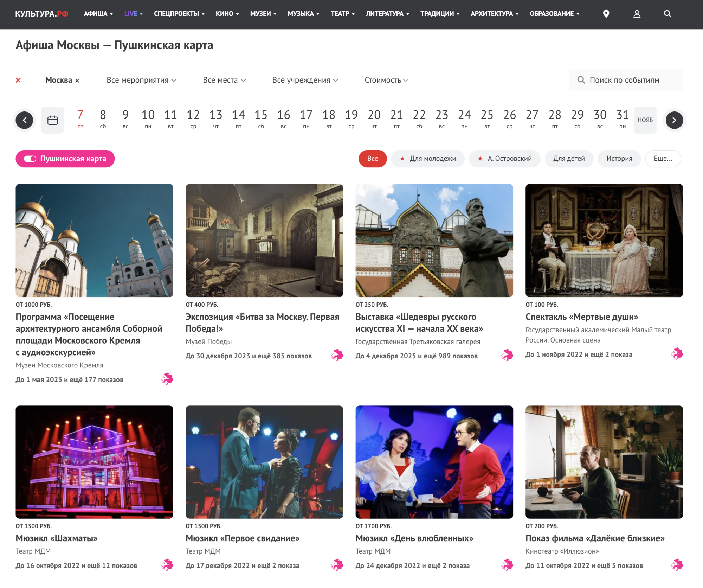Screen dimensions: 703x588
Task: Open Показ фильма «Далёкие близкие» link
Action: pos(595,538)
